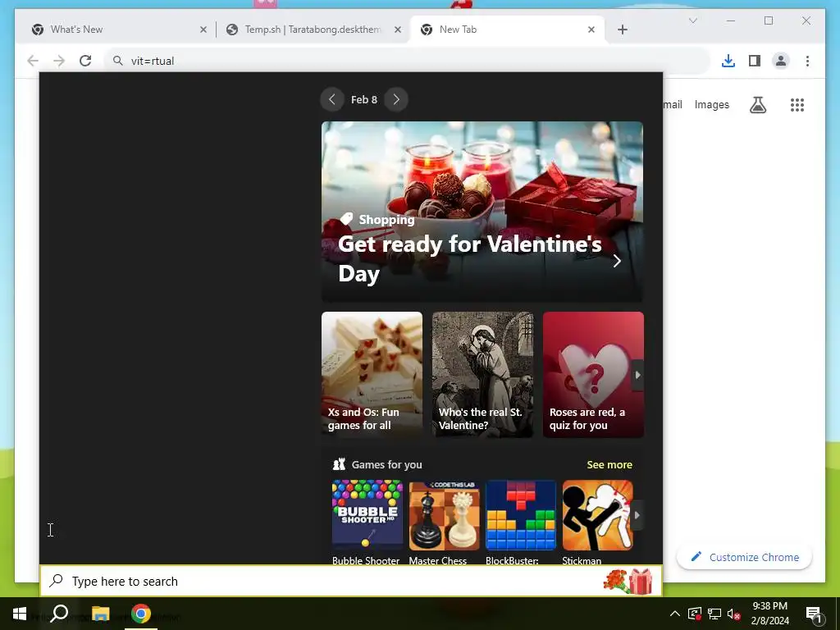
Task: Show hidden tray icons chevron
Action: click(675, 614)
